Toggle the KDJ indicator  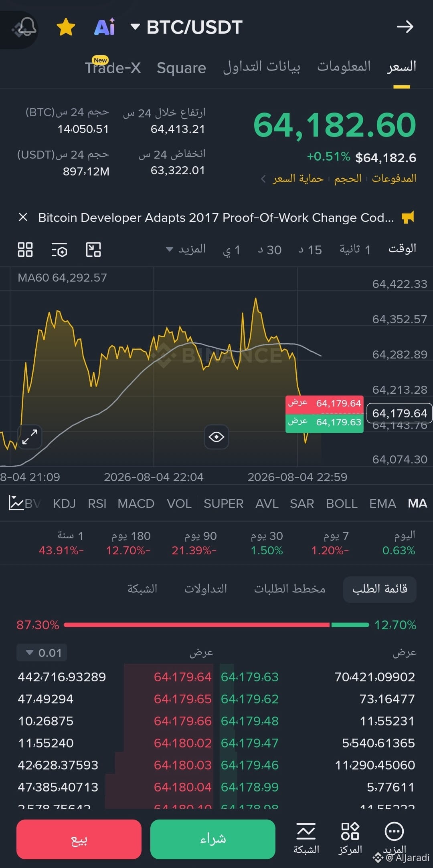point(64,503)
